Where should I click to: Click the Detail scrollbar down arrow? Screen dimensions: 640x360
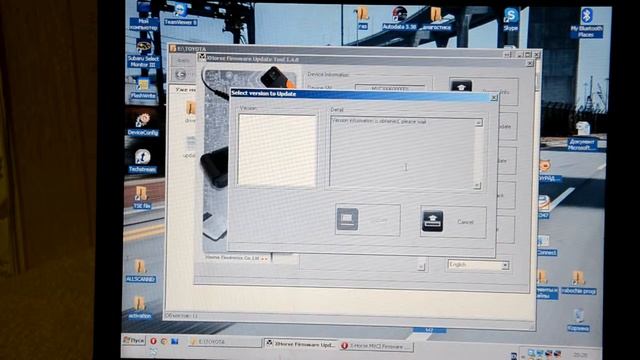[477, 186]
